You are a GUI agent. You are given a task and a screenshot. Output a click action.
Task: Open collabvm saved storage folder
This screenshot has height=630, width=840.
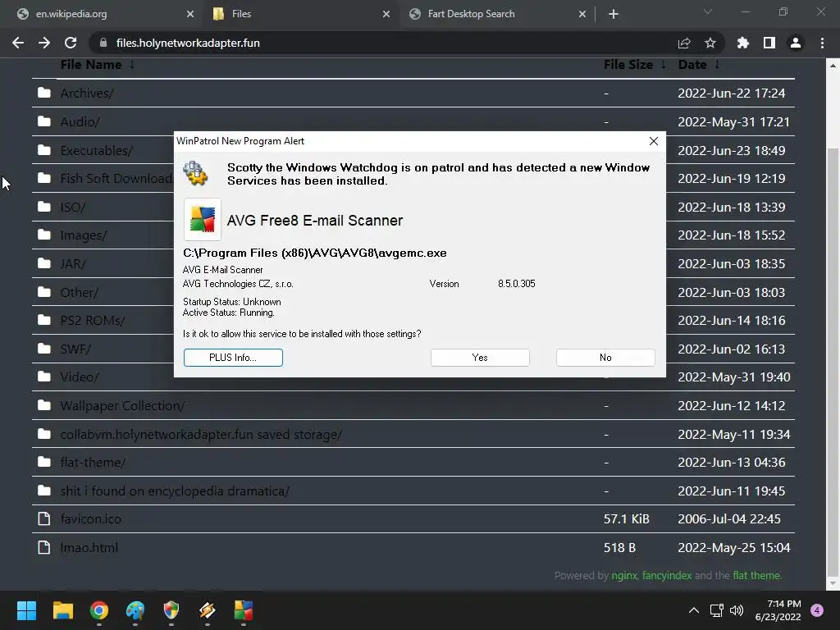tap(201, 435)
